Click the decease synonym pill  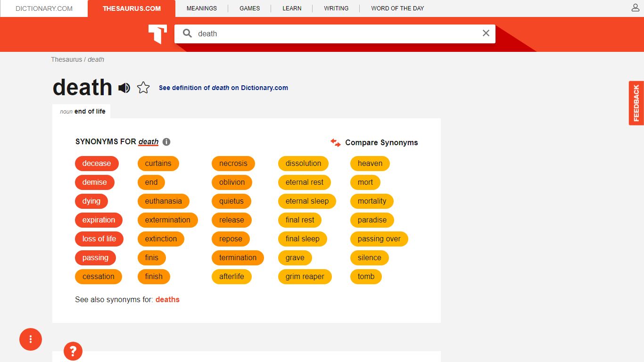(97, 164)
